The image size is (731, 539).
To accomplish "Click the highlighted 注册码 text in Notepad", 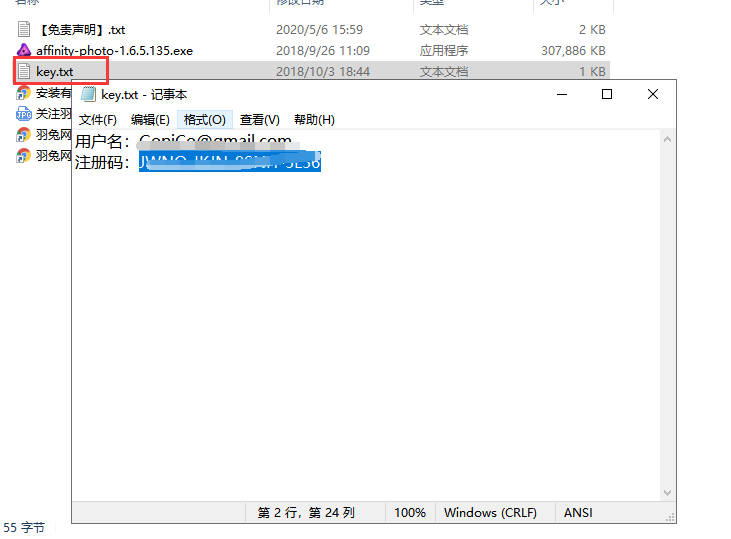I will point(230,162).
